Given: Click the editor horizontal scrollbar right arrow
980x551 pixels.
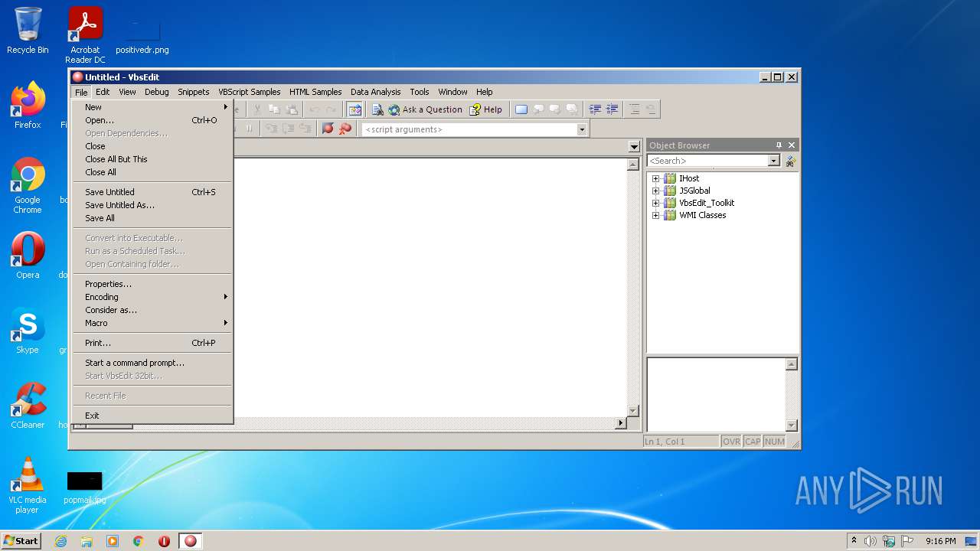Looking at the screenshot, I should pyautogui.click(x=621, y=422).
